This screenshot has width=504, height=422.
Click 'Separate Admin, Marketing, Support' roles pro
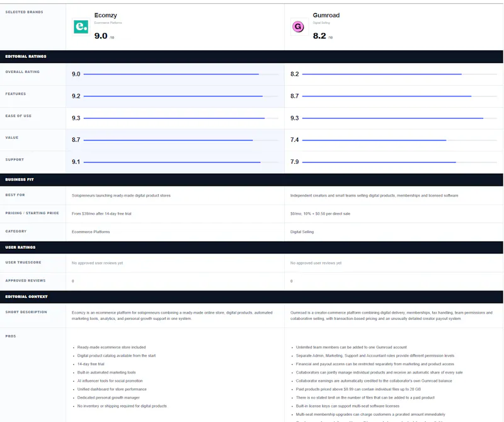(x=375, y=356)
